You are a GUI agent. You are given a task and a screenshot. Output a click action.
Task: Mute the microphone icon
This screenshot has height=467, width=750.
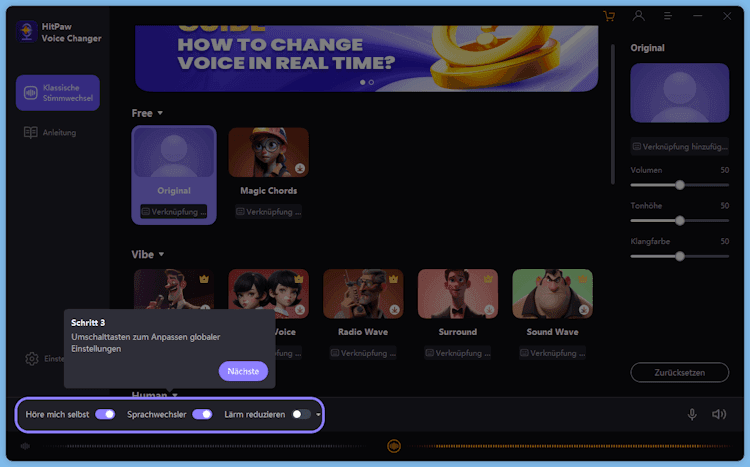[692, 414]
